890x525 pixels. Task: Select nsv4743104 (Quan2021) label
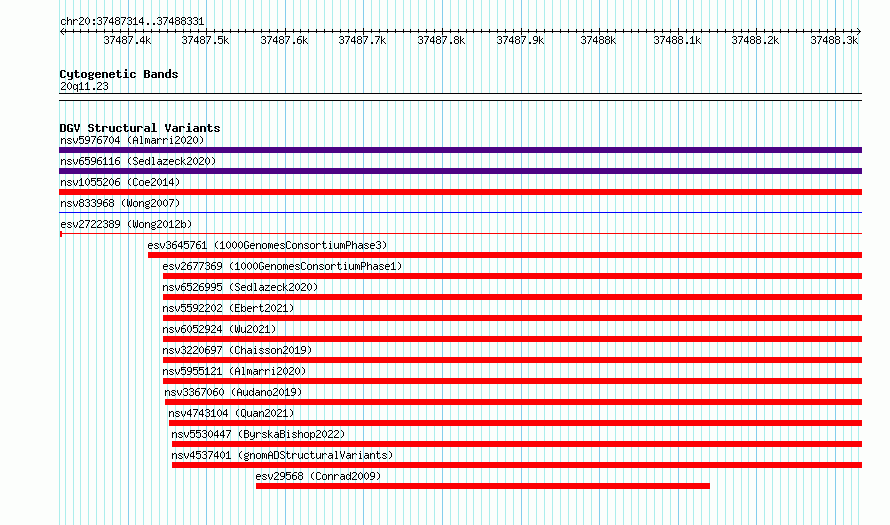coord(231,413)
